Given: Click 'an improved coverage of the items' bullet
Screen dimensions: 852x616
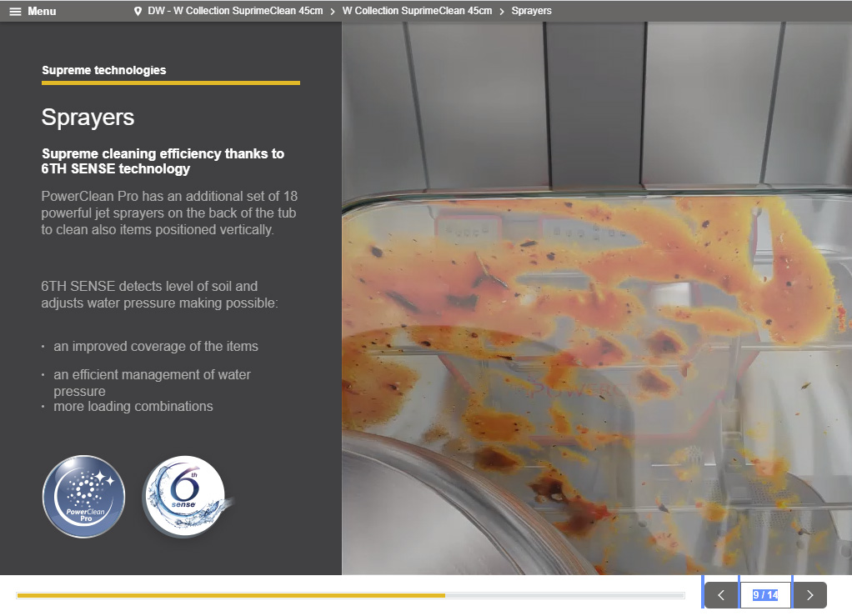Looking at the screenshot, I should 156,346.
